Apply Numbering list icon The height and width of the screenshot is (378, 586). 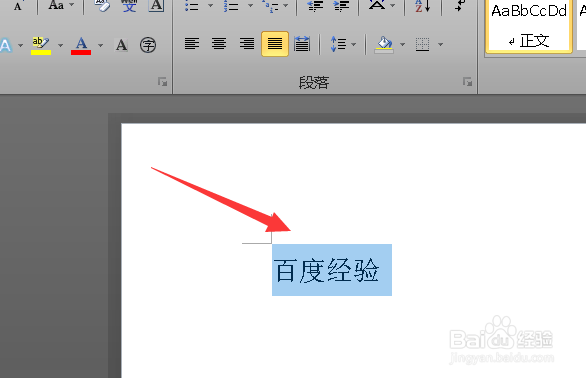(x=231, y=6)
